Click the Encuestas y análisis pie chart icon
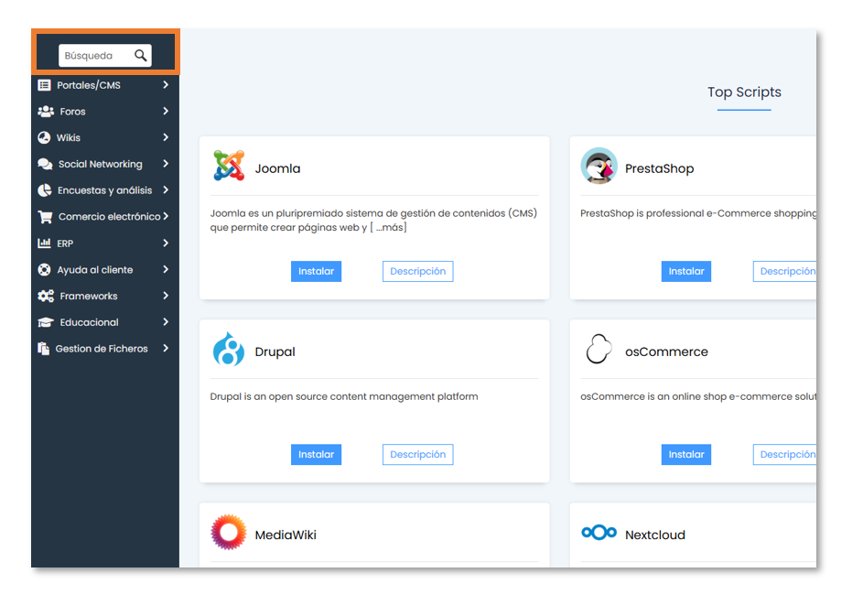 pyautogui.click(x=45, y=190)
